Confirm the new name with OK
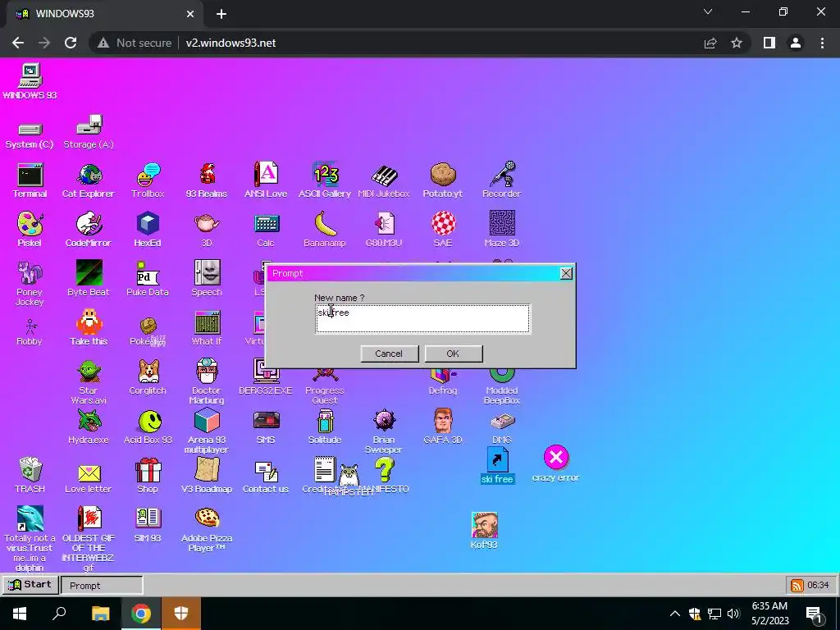This screenshot has height=630, width=840. click(x=453, y=354)
